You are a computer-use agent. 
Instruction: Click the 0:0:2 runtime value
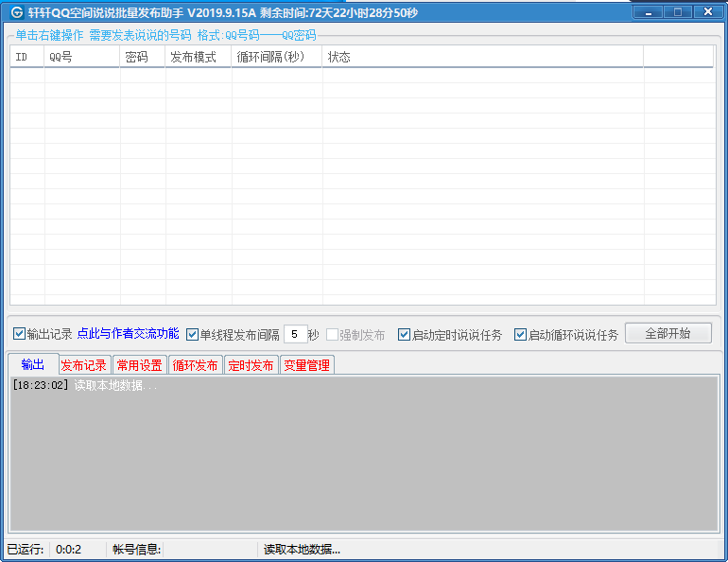(68, 550)
